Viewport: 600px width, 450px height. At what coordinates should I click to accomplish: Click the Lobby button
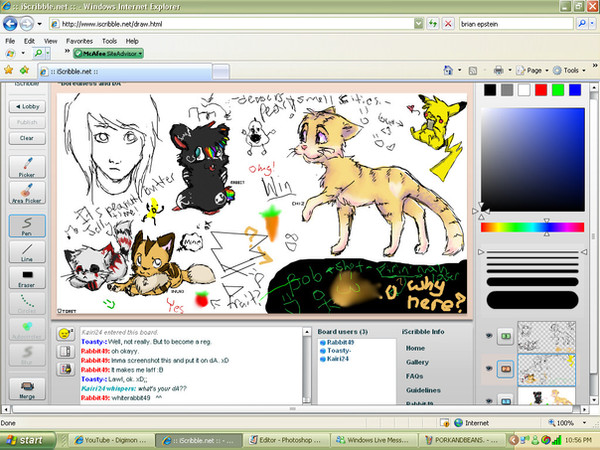coord(27,106)
